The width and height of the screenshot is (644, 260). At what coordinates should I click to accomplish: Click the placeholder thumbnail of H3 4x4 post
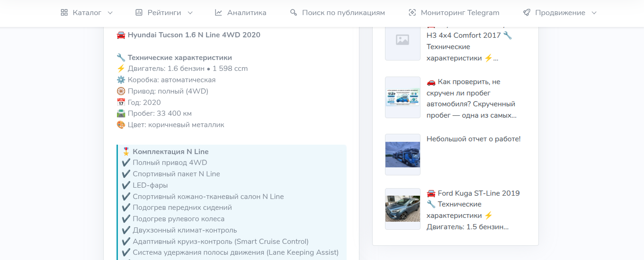[x=402, y=41]
